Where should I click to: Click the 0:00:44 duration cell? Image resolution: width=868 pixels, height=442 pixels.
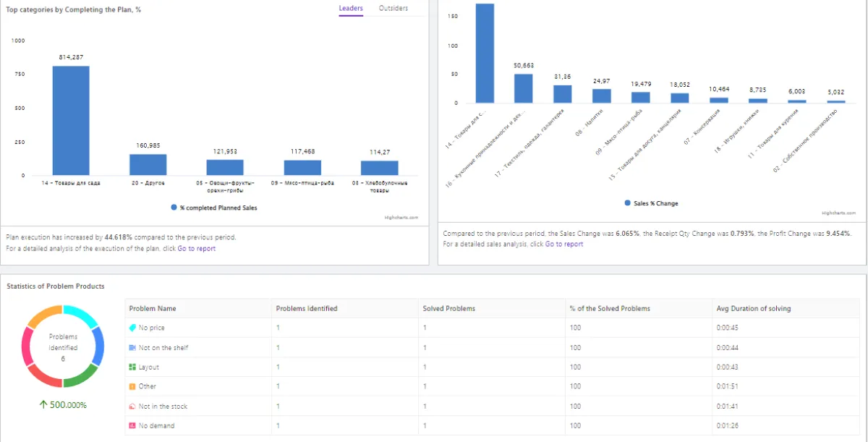click(x=727, y=347)
